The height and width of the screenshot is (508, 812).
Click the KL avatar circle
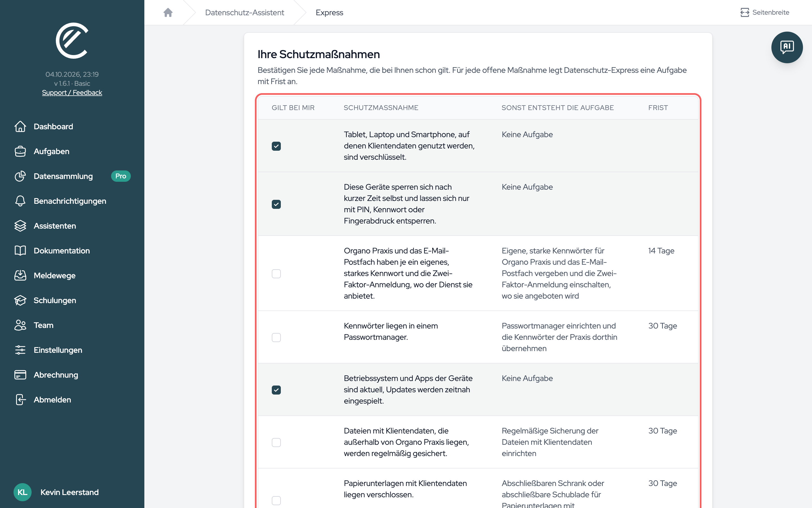[23, 492]
